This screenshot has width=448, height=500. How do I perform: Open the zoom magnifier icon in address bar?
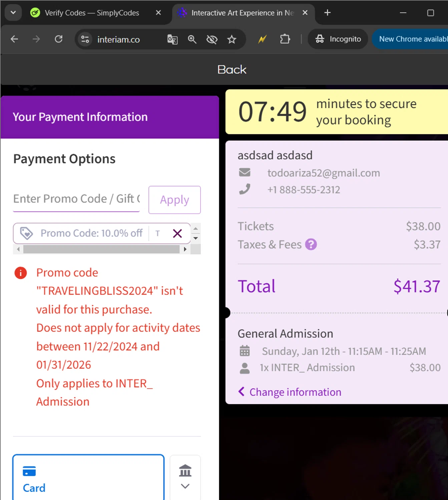coord(192,39)
